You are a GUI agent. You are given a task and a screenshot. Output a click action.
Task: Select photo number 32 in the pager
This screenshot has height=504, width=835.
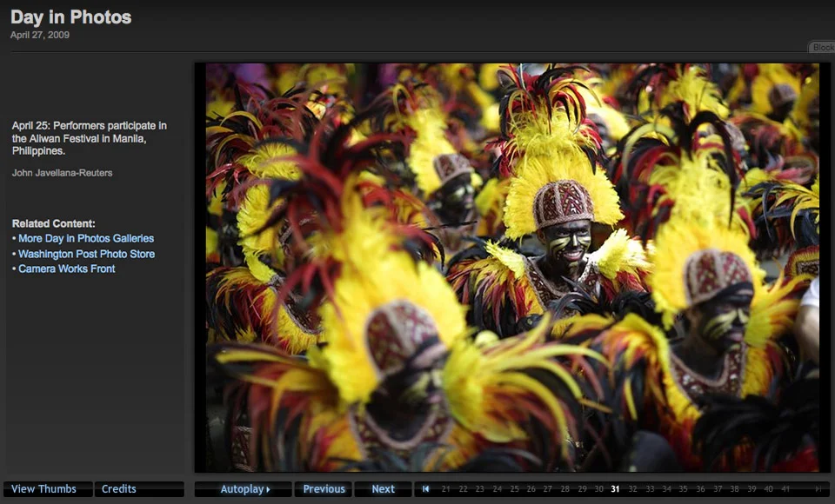click(x=632, y=489)
